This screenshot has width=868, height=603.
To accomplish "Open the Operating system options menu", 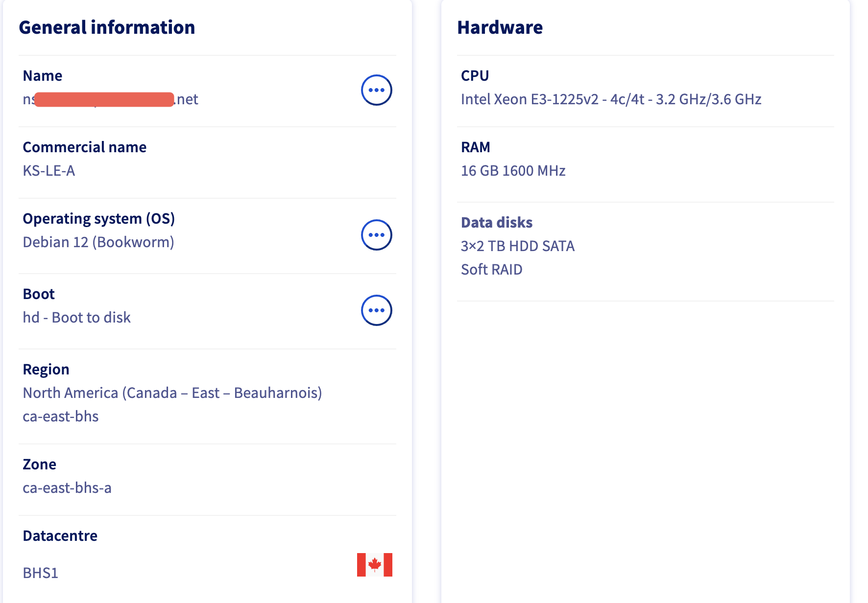I will coord(376,235).
